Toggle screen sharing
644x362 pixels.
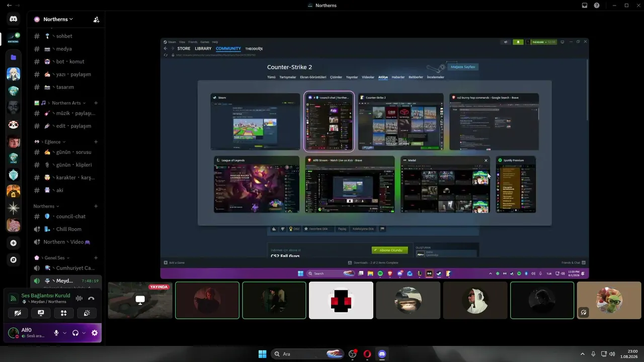click(41, 313)
